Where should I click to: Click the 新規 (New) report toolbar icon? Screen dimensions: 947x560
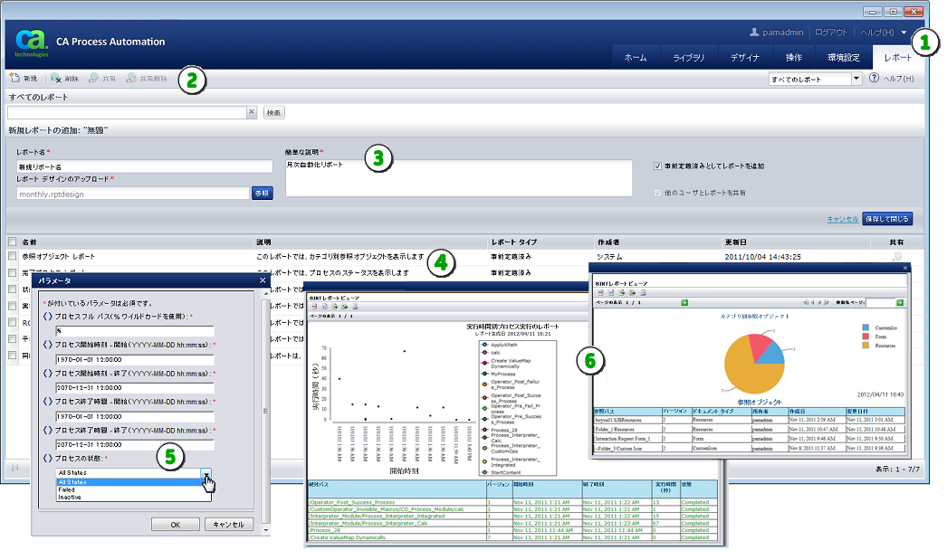pos(14,79)
